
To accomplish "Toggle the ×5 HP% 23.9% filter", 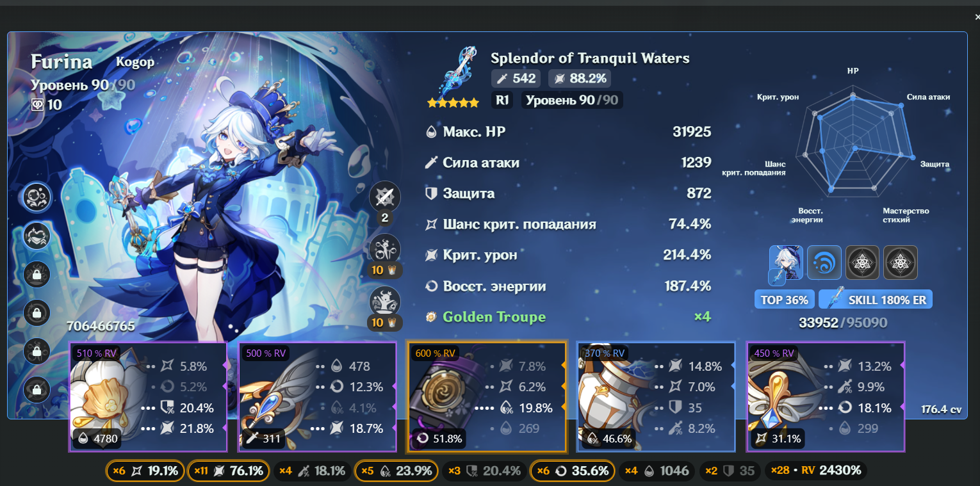I will [396, 471].
